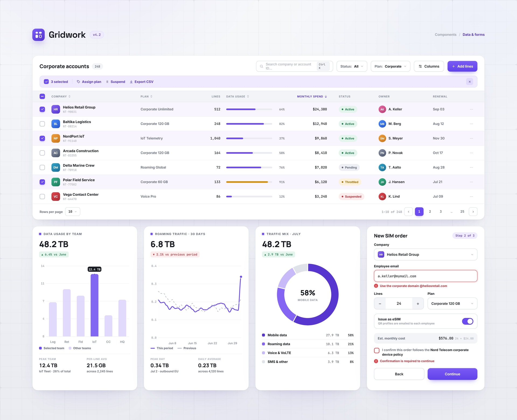This screenshot has height=420, width=517.
Task: Click the HR avatar for Helios Retail Group
Action: pyautogui.click(x=56, y=109)
